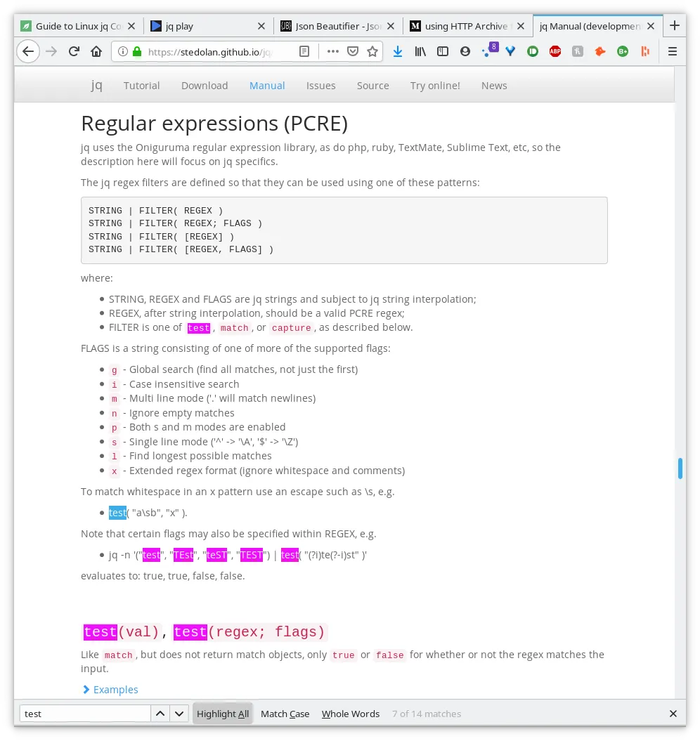The width and height of the screenshot is (700, 741).
Task: Click the orange puzzle-piece extension icon
Action: point(600,51)
